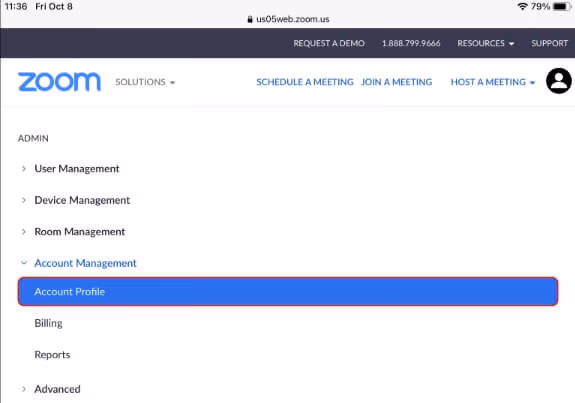Image resolution: width=575 pixels, height=403 pixels.
Task: Open the Resources dropdown
Action: click(x=486, y=43)
